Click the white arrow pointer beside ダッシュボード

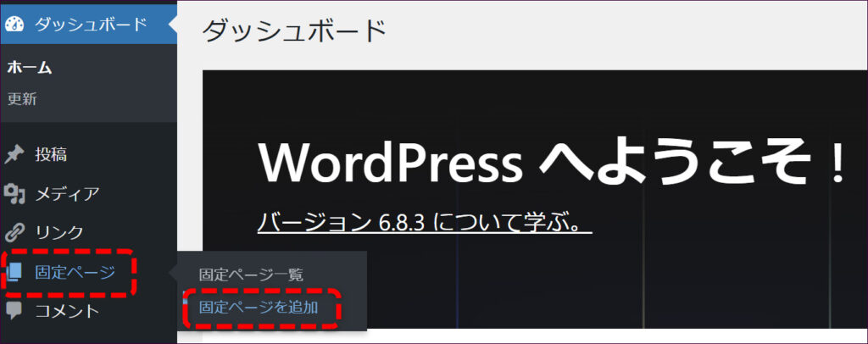[x=172, y=25]
